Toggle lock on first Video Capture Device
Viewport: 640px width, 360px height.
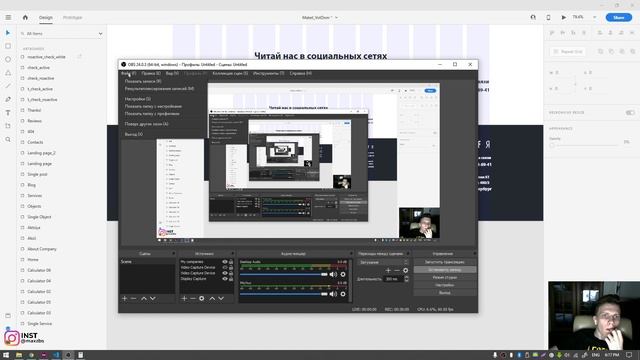coord(231,267)
